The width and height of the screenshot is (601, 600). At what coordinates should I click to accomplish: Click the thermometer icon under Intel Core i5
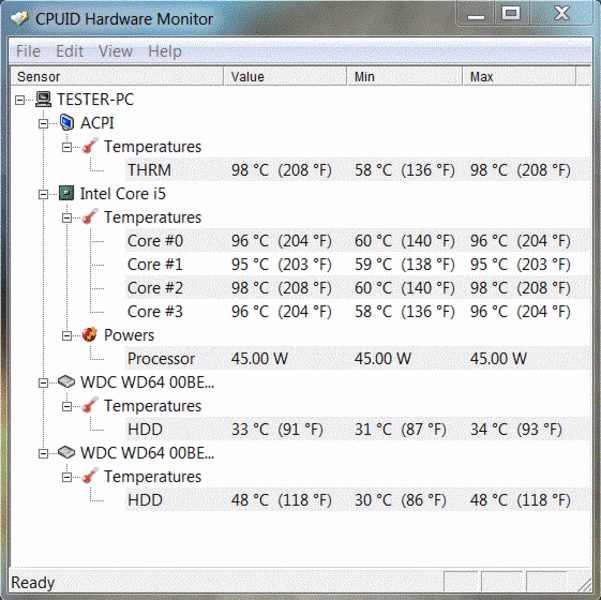click(x=90, y=217)
